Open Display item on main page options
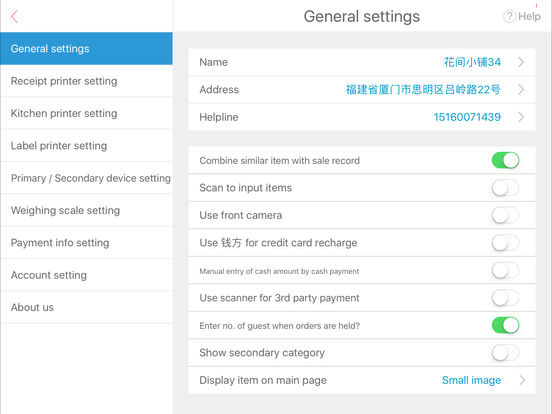 click(362, 380)
